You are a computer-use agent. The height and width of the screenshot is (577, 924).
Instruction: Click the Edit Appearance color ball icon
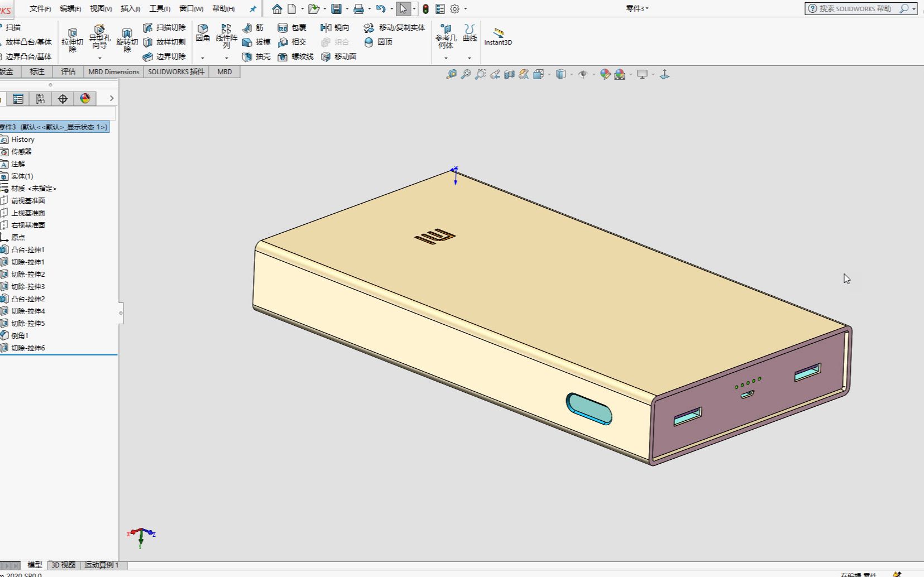click(605, 74)
